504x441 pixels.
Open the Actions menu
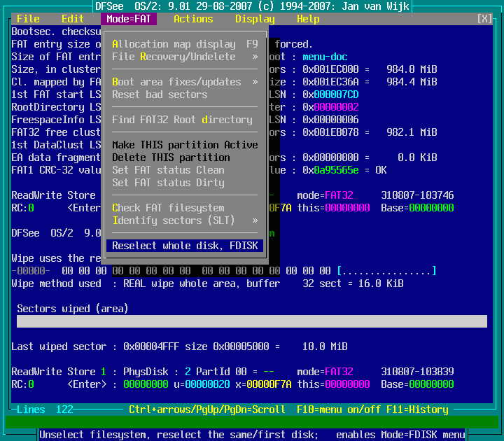point(193,19)
